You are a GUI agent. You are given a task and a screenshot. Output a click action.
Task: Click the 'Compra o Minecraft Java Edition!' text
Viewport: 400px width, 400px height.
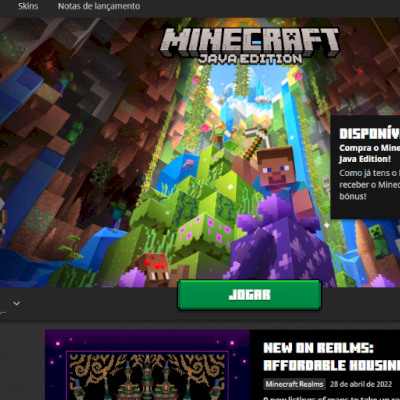(369, 153)
